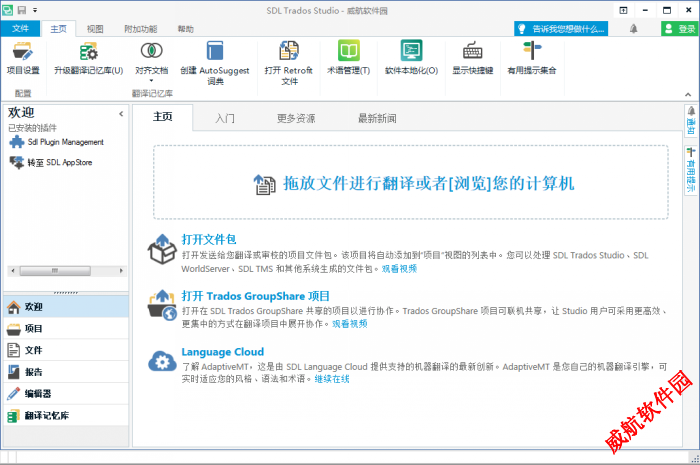
Task: Open the 更多资源 tab
Action: [x=296, y=118]
